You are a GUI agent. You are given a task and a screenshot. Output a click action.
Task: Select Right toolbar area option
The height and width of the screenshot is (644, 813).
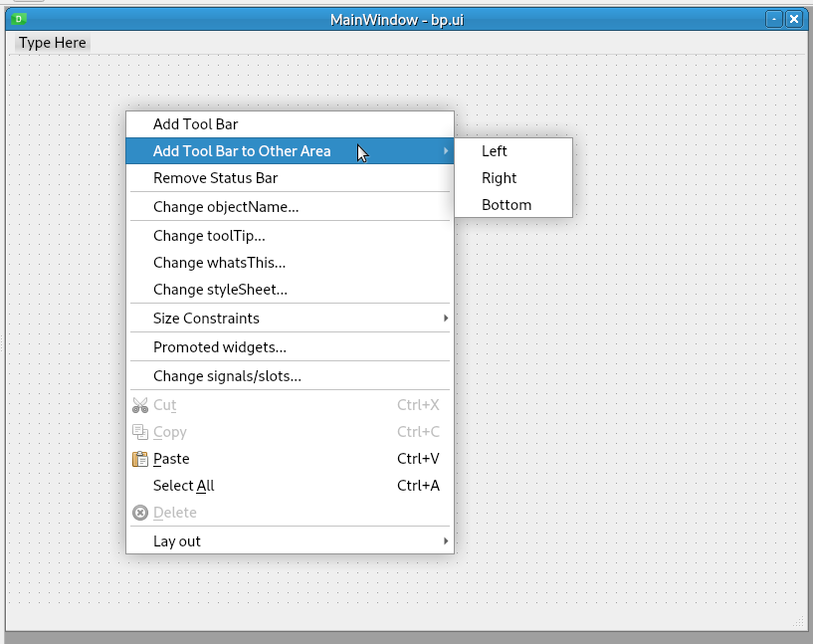click(x=499, y=178)
